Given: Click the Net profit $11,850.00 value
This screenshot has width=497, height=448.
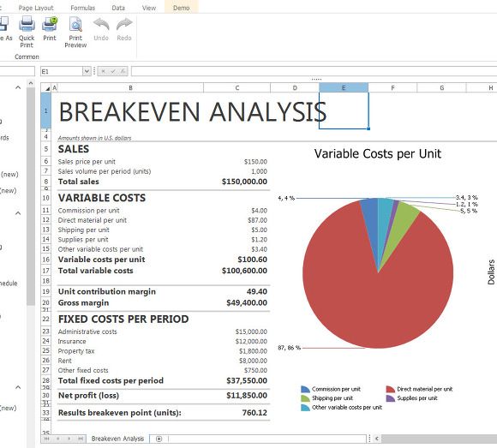Looking at the screenshot, I should tap(247, 396).
